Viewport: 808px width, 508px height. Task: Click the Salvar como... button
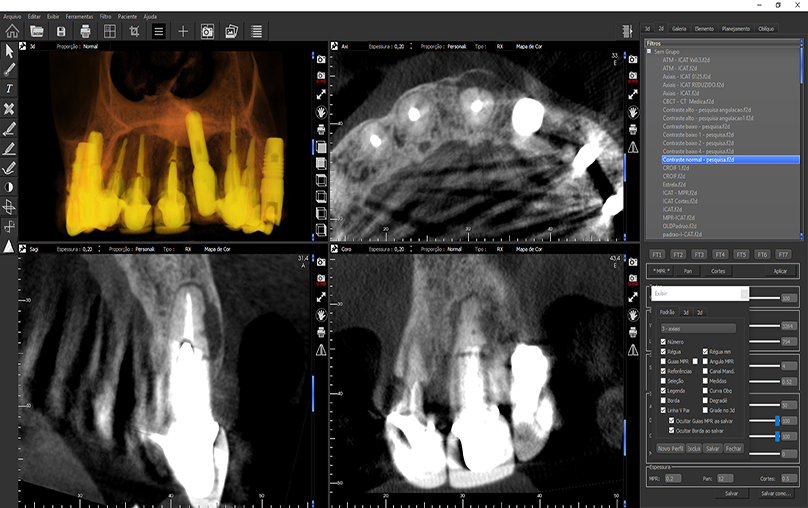(774, 493)
